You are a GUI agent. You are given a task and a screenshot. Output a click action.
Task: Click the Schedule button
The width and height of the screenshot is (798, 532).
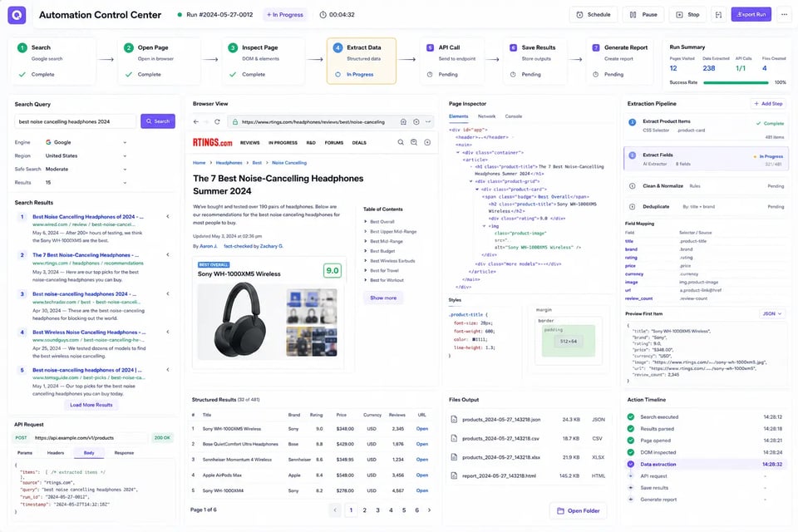(x=594, y=15)
